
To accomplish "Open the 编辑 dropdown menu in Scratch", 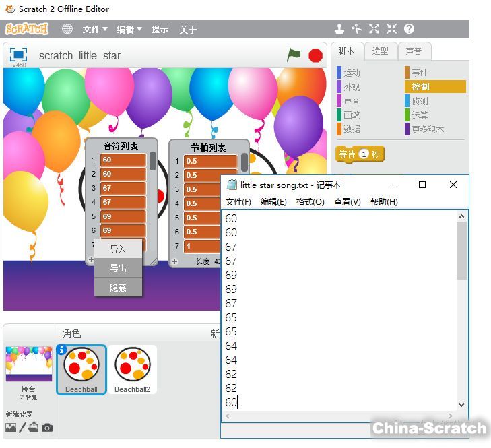I will [x=129, y=29].
